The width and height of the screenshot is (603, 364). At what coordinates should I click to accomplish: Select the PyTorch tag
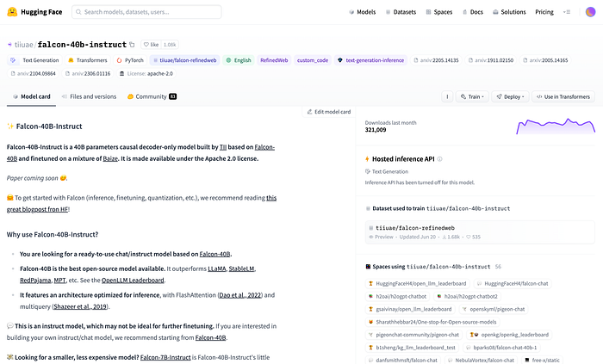click(x=130, y=60)
